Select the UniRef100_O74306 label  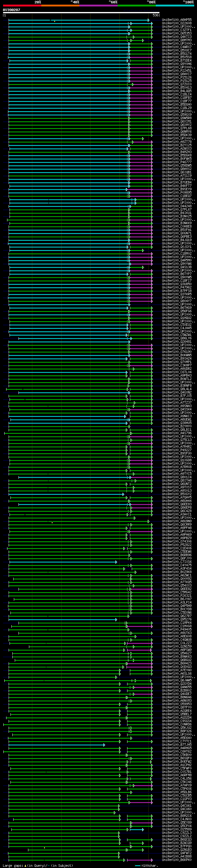click(x=177, y=542)
